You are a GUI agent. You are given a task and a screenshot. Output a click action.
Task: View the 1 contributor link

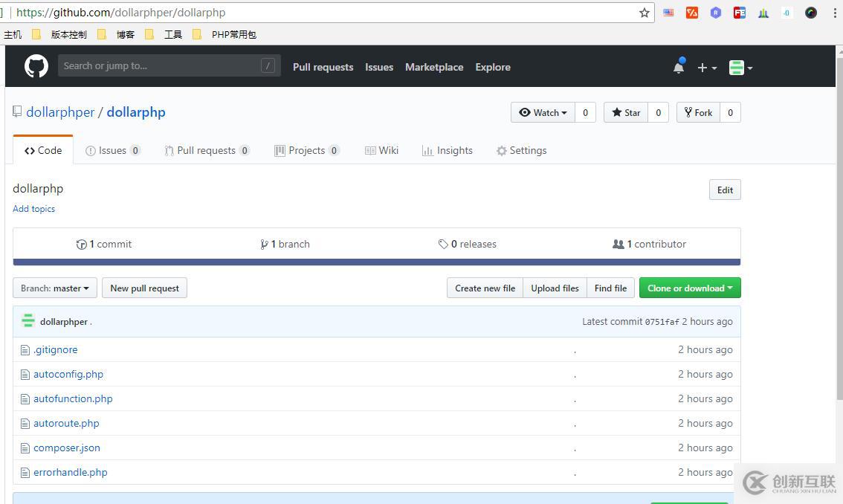650,245
